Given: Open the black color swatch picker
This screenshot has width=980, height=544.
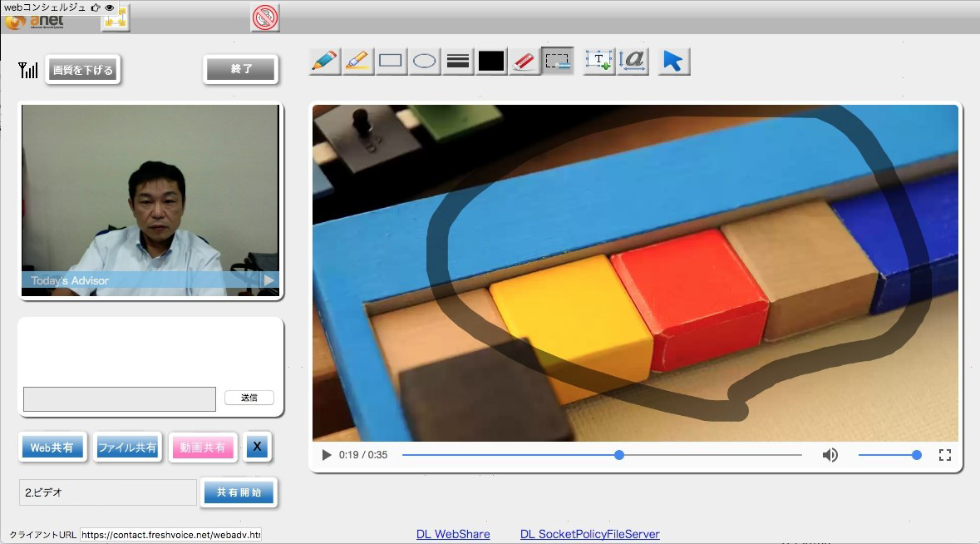Looking at the screenshot, I should [x=491, y=61].
